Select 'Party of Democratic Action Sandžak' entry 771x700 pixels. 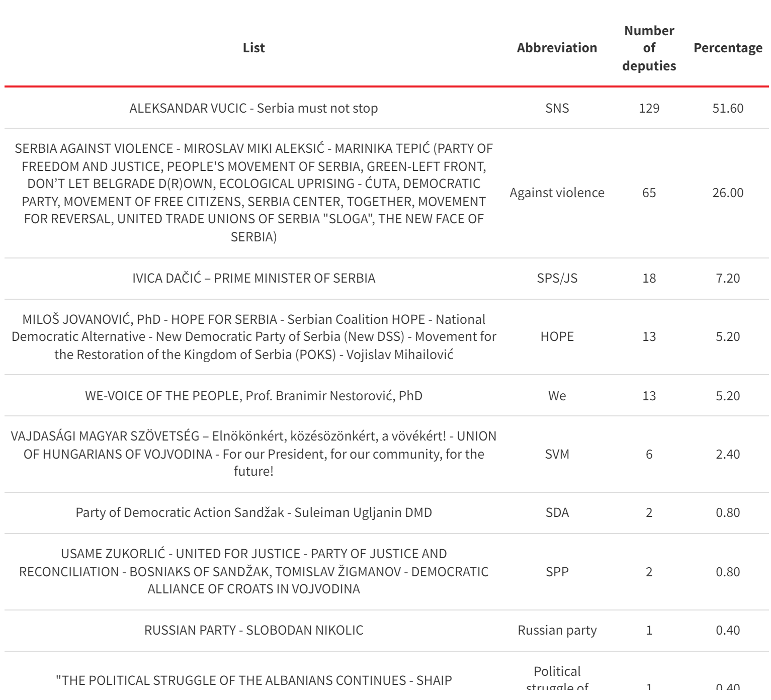click(x=253, y=512)
